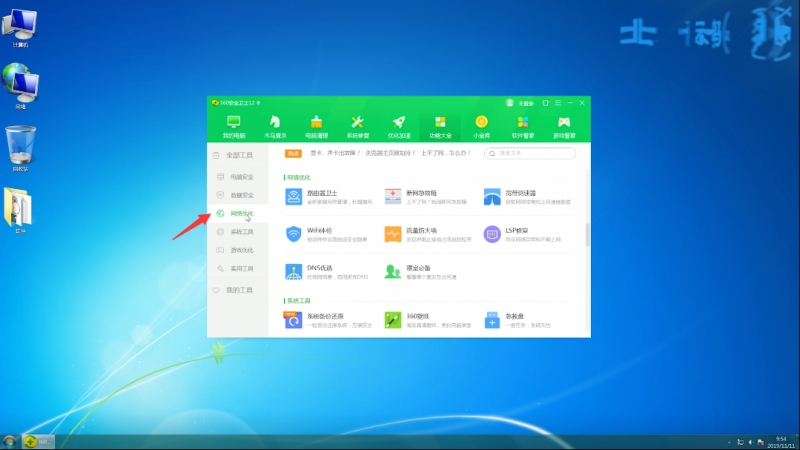800x450 pixels.
Task: Select 系统工具 sidebar category
Action: click(x=238, y=232)
